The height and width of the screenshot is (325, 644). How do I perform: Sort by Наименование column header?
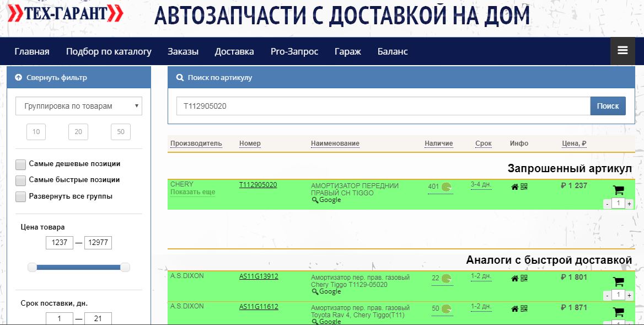pyautogui.click(x=335, y=143)
